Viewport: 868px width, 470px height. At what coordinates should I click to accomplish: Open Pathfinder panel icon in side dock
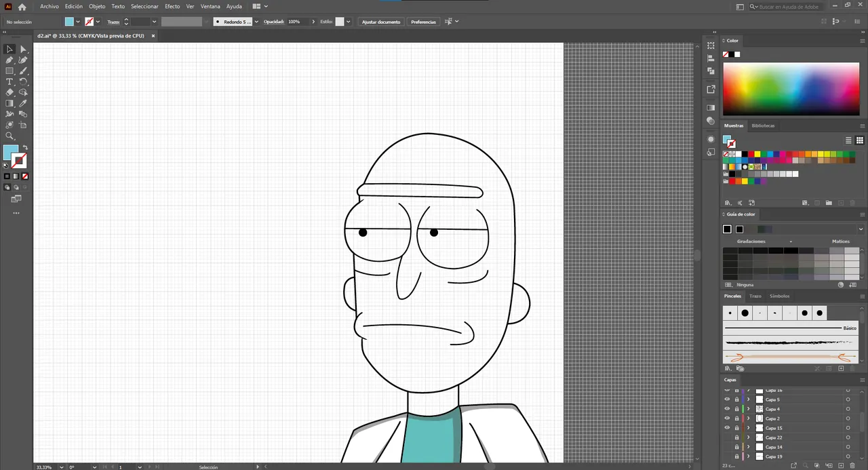click(711, 71)
